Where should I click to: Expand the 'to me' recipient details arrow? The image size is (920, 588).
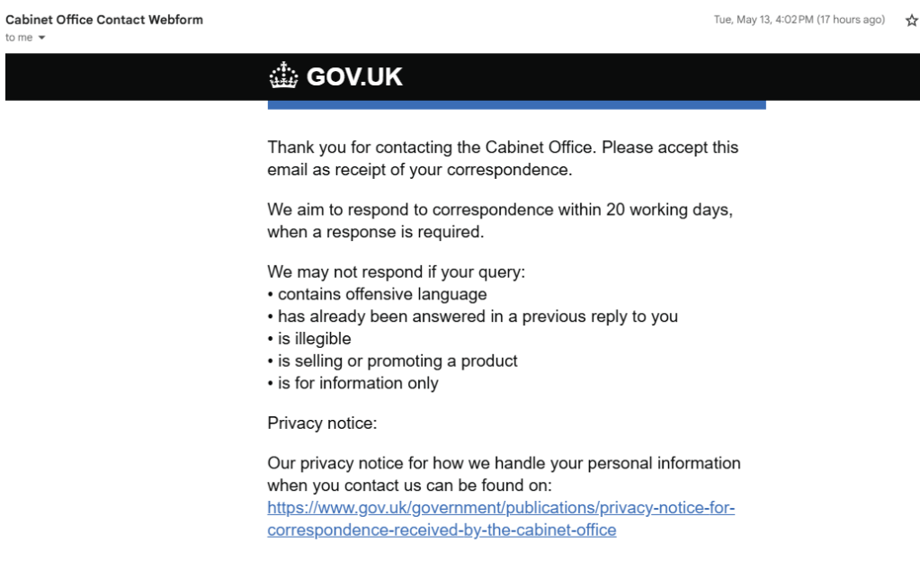[40, 37]
